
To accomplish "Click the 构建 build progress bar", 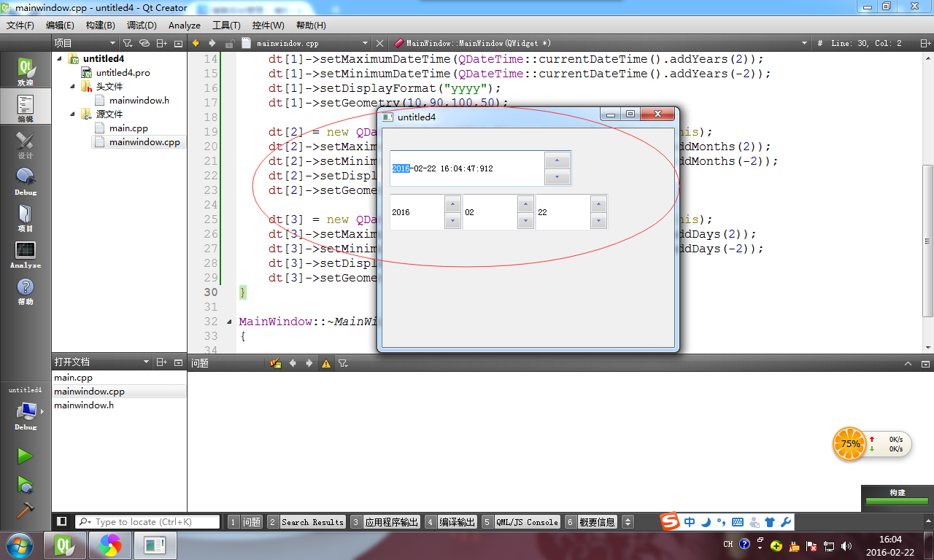I will tap(897, 501).
